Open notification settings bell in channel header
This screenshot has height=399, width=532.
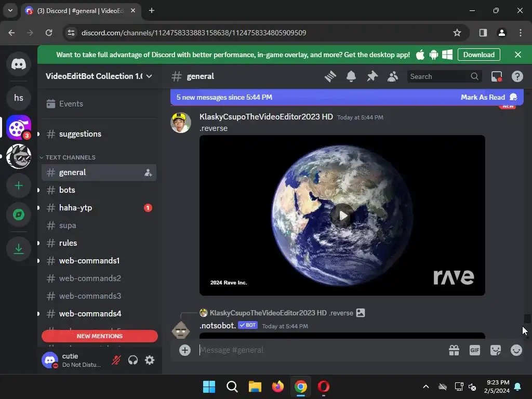351,76
